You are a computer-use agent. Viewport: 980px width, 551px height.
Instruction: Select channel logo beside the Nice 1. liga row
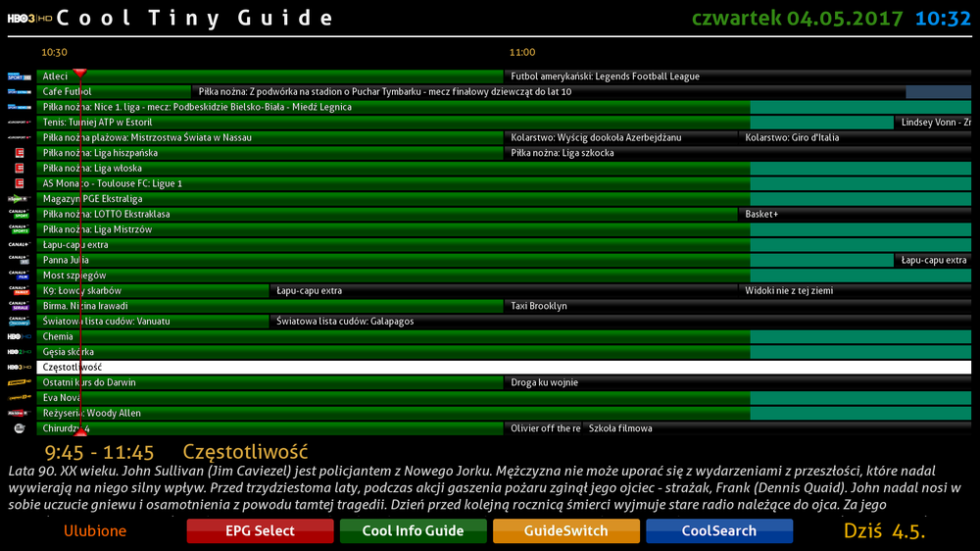20,107
